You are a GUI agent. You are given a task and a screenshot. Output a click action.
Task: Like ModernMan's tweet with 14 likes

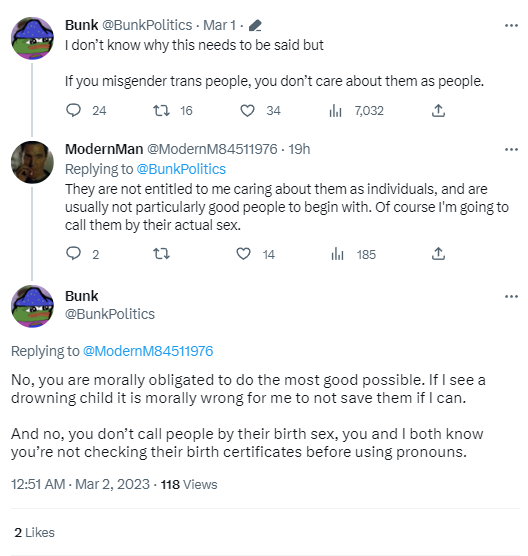click(x=243, y=254)
